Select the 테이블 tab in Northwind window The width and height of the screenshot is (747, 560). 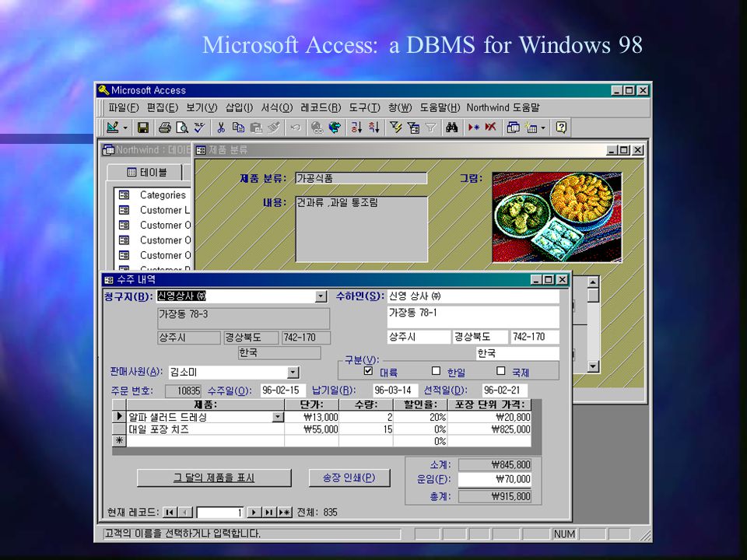pyautogui.click(x=145, y=173)
